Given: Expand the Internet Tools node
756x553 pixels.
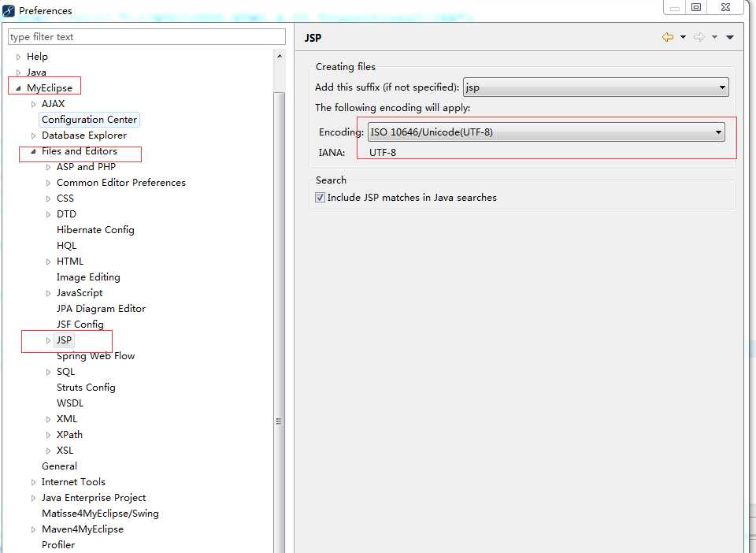Looking at the screenshot, I should click(x=33, y=483).
